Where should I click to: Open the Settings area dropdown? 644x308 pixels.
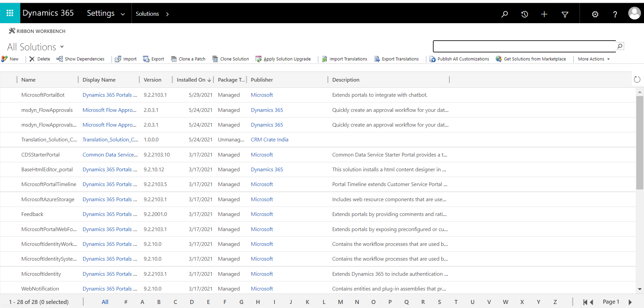pos(105,13)
